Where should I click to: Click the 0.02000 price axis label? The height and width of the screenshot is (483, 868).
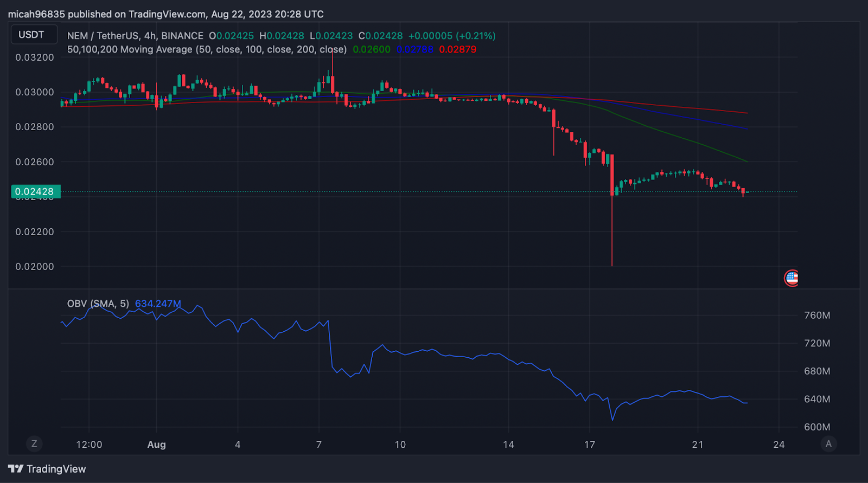pyautogui.click(x=35, y=267)
